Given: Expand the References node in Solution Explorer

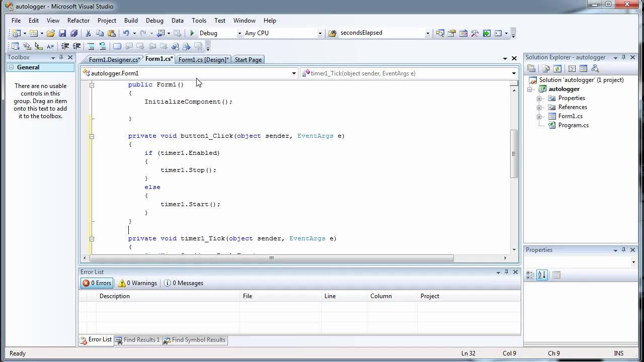Looking at the screenshot, I should 539,107.
